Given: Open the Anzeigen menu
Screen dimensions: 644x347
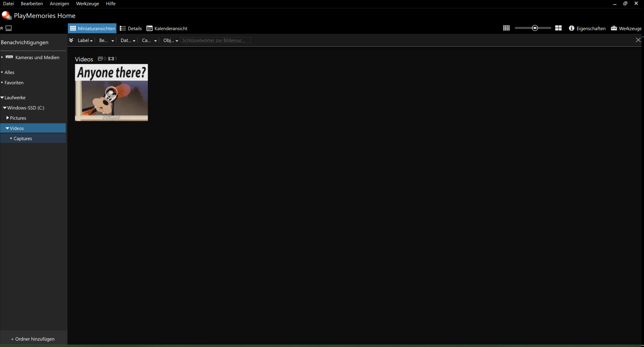Looking at the screenshot, I should 59,4.
